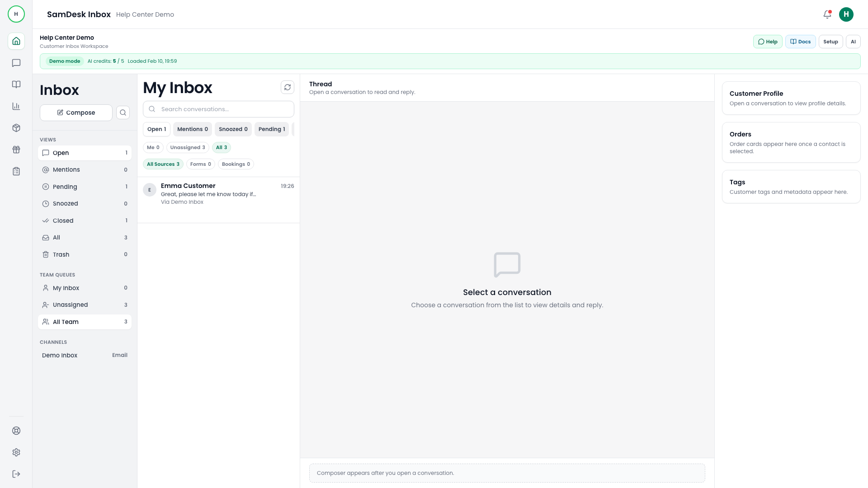868x488 pixels.
Task: Click the Compose button
Action: coord(76,113)
